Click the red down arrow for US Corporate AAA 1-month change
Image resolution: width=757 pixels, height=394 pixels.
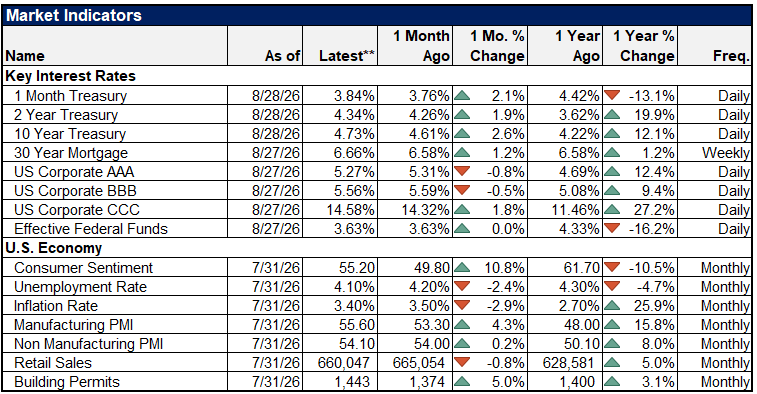462,171
